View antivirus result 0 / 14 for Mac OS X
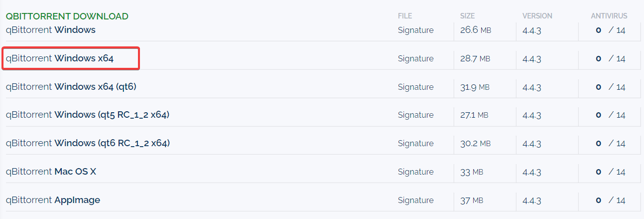The height and width of the screenshot is (219, 644). click(610, 172)
